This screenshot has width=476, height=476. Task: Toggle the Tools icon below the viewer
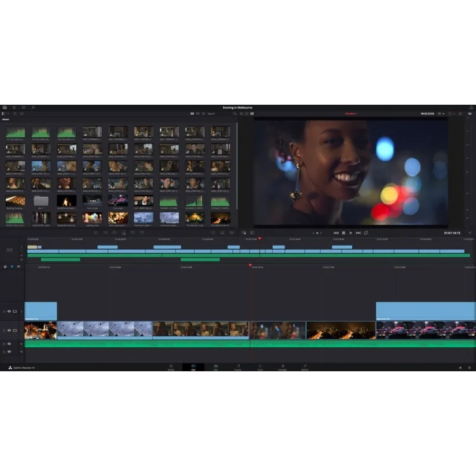(x=252, y=232)
